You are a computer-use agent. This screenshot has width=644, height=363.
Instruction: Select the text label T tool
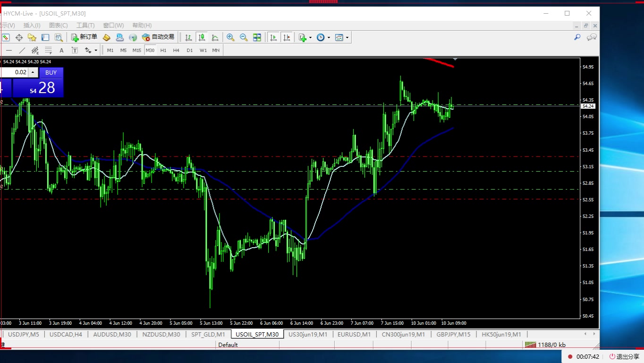click(x=75, y=50)
